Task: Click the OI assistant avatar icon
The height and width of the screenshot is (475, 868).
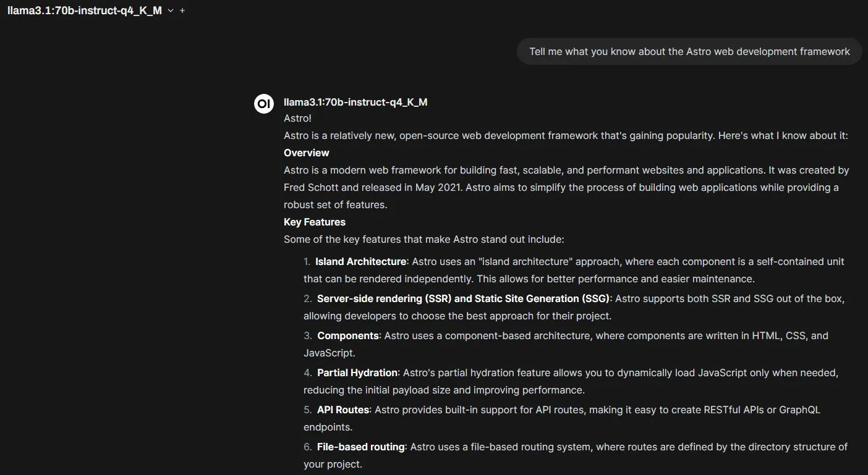Action: (264, 104)
